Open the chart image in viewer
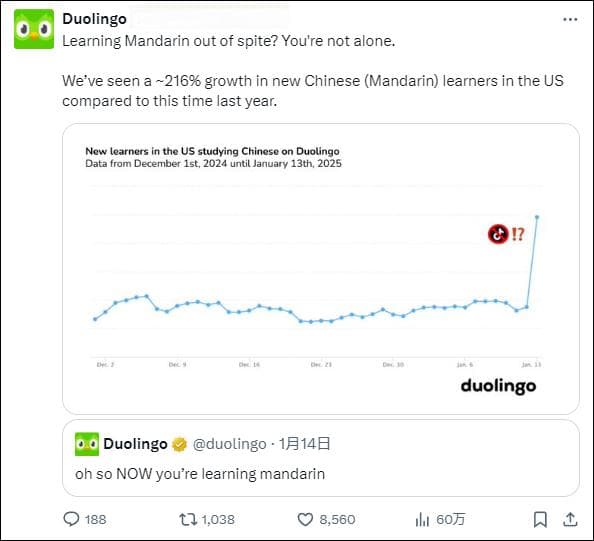 pyautogui.click(x=321, y=269)
